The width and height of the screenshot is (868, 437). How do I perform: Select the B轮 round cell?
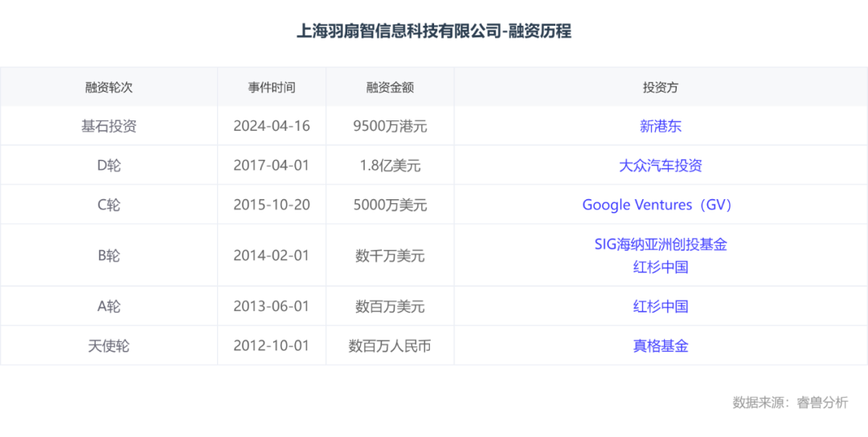108,255
